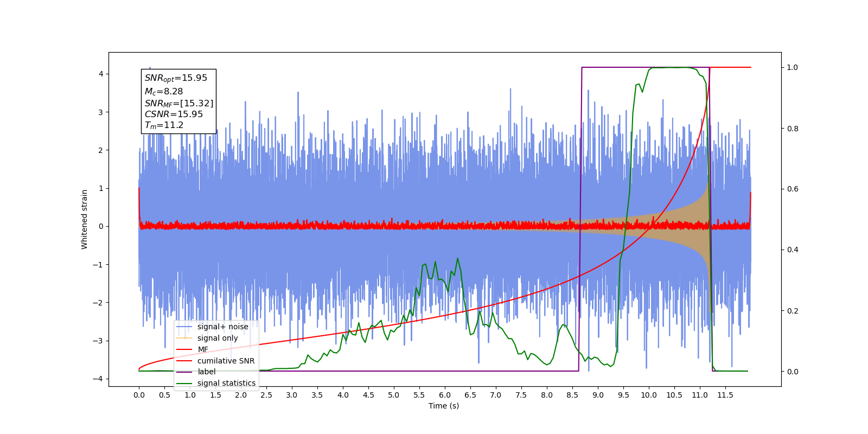Click the 9.5 tick on time axis

[x=623, y=395]
